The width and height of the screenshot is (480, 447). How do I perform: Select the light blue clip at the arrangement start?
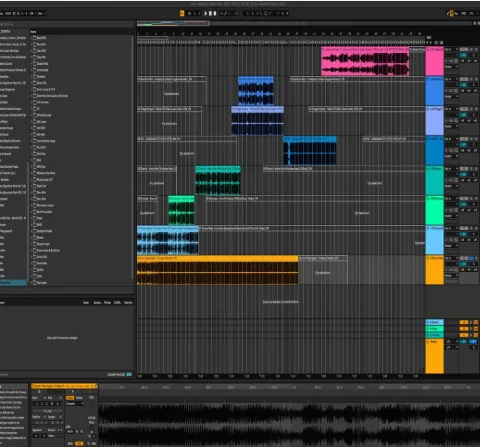tap(168, 240)
